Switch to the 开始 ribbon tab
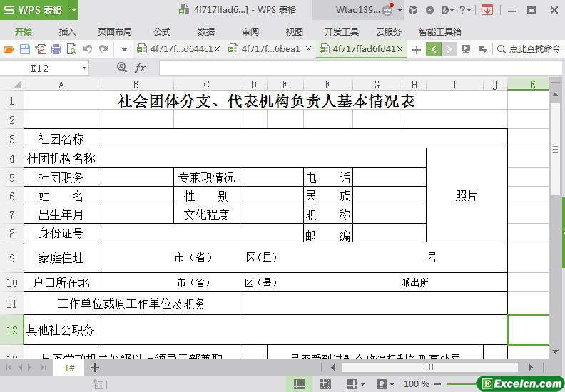Screen dimensions: 565x392 24,31
